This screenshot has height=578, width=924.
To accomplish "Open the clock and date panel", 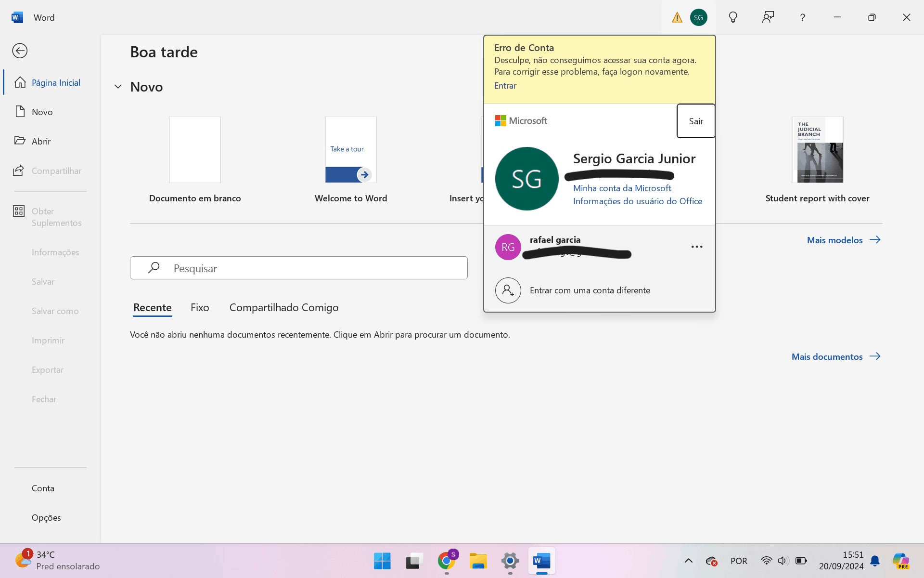I will click(x=841, y=561).
